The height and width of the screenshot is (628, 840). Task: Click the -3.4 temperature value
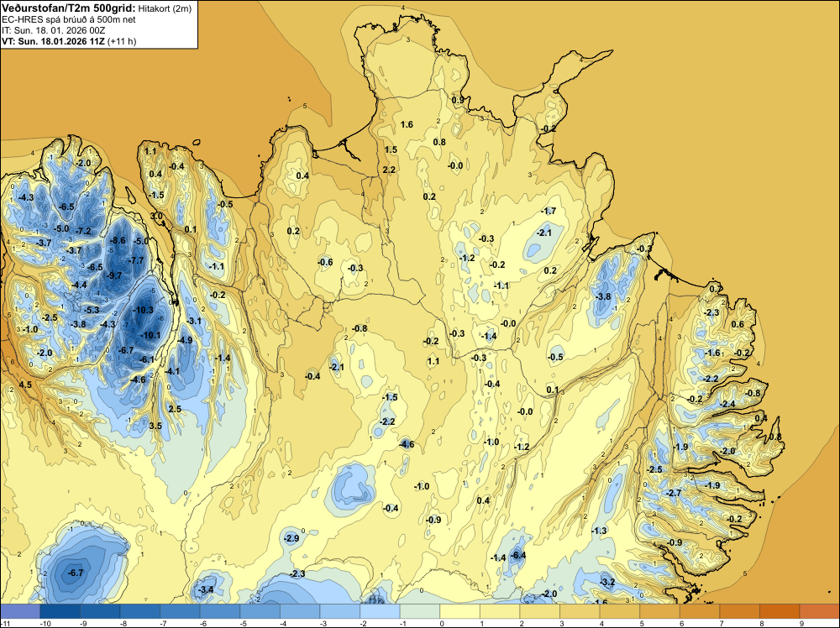point(206,589)
